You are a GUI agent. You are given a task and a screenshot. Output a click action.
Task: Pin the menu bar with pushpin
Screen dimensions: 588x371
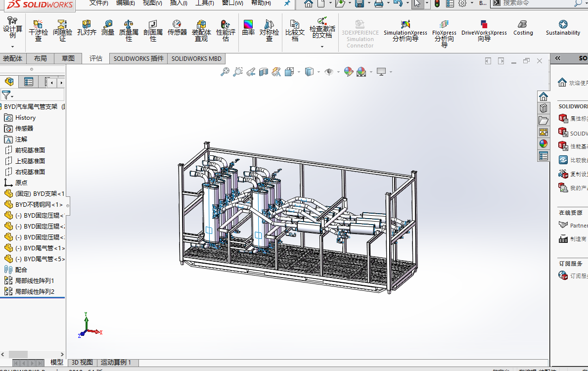pos(287,3)
